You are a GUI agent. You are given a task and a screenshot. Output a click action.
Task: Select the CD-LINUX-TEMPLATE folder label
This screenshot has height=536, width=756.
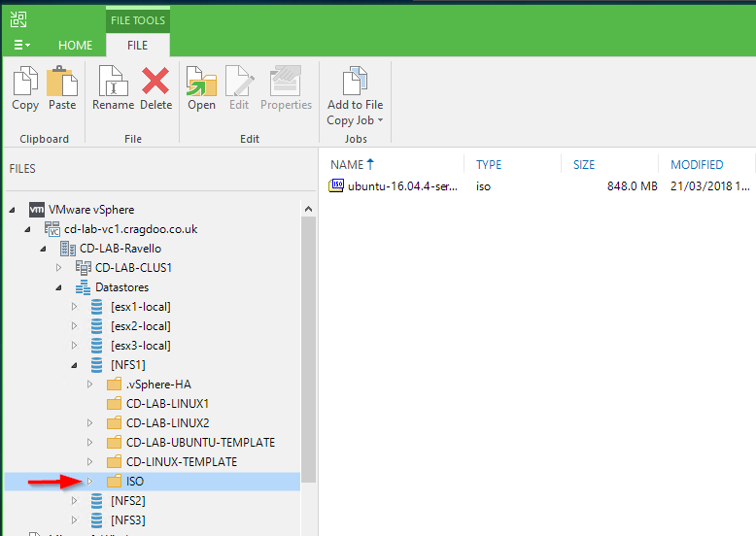[x=182, y=462]
